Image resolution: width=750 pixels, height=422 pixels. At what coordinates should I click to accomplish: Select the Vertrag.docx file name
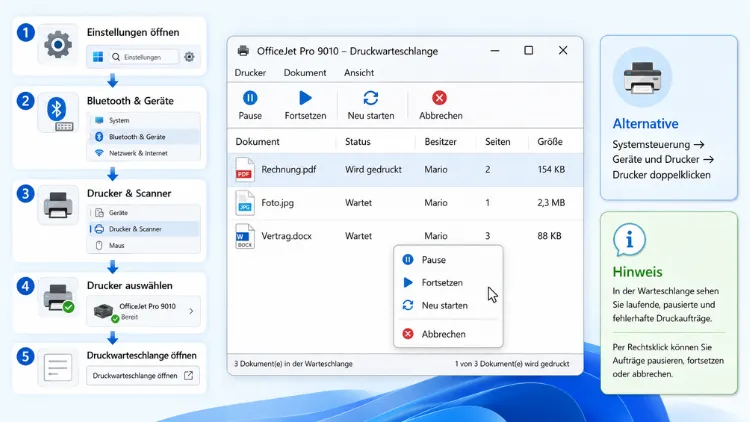(x=286, y=236)
